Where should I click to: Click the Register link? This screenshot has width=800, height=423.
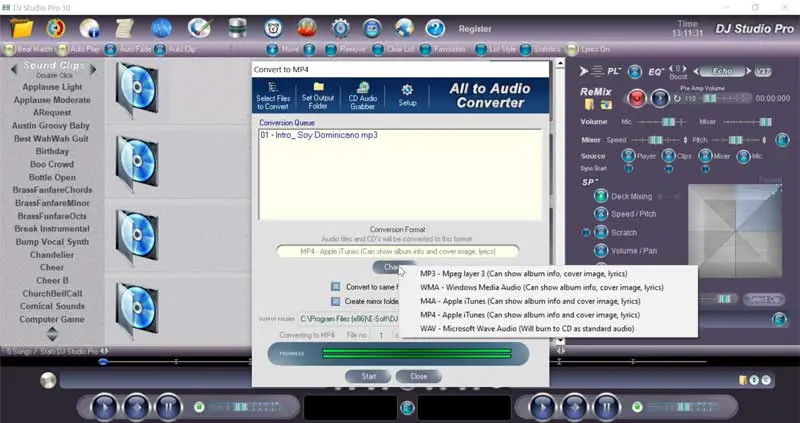coord(474,29)
